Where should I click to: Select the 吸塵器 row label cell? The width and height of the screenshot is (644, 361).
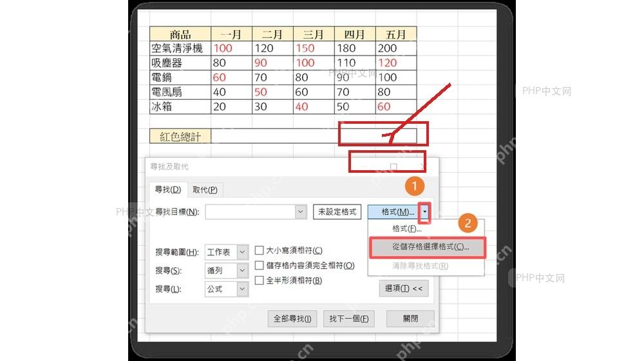[x=180, y=63]
